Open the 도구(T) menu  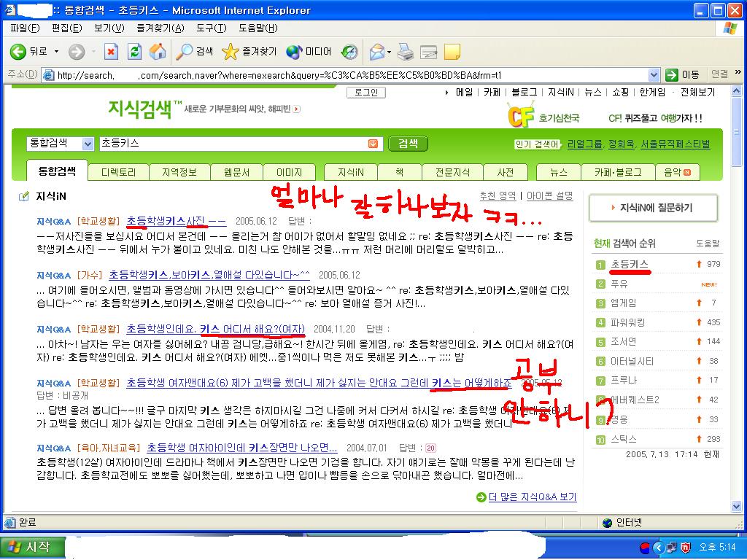coord(211,28)
